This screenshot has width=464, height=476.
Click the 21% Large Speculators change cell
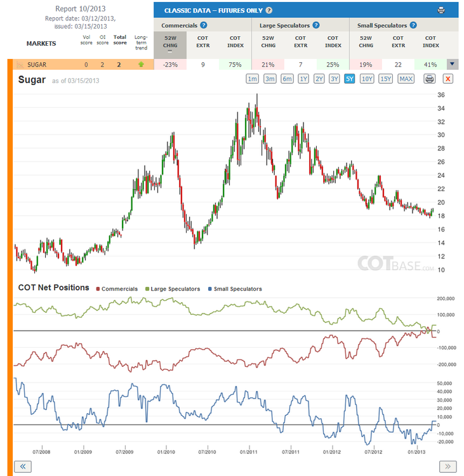coord(268,64)
